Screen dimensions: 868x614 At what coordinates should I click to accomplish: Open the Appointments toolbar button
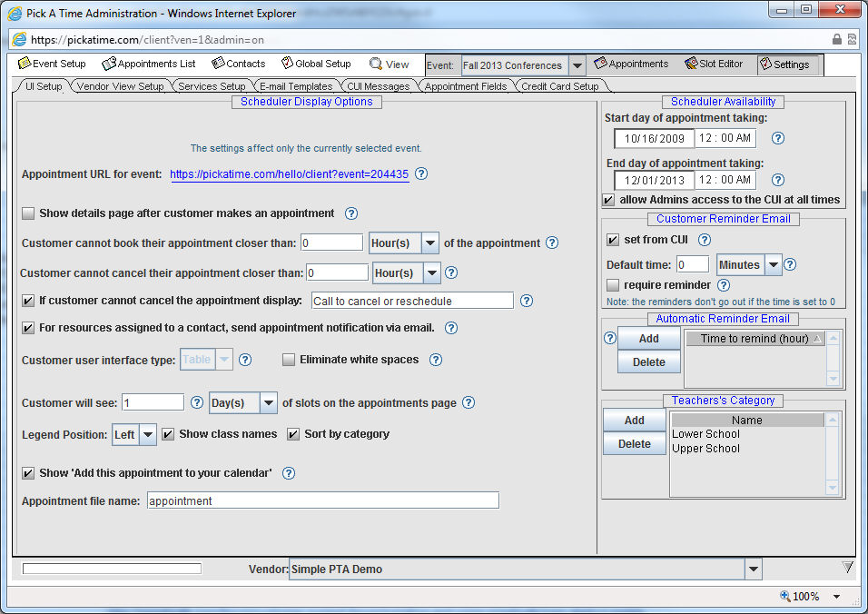point(631,64)
